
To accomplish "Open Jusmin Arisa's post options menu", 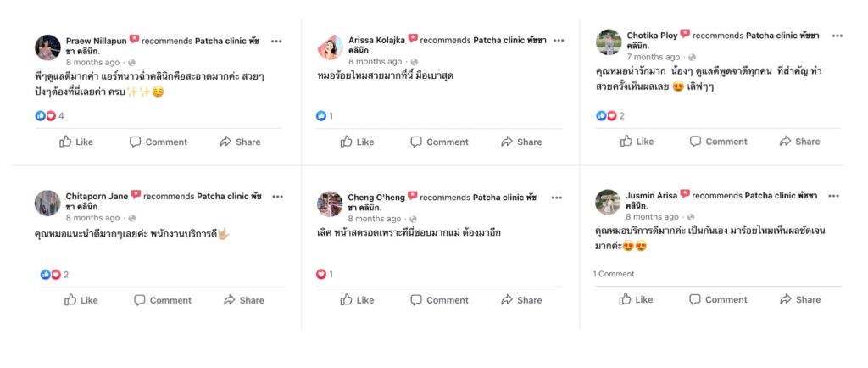I will (x=833, y=196).
